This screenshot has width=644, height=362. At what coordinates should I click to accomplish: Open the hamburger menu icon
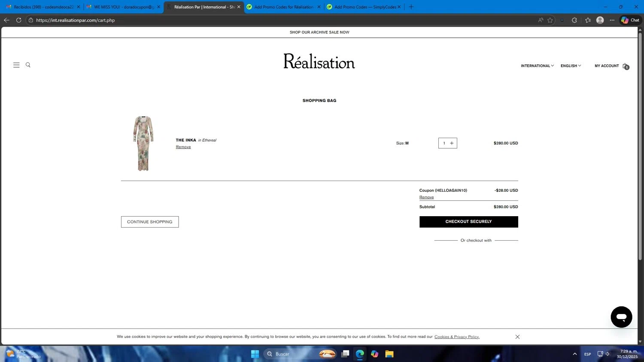click(x=16, y=65)
